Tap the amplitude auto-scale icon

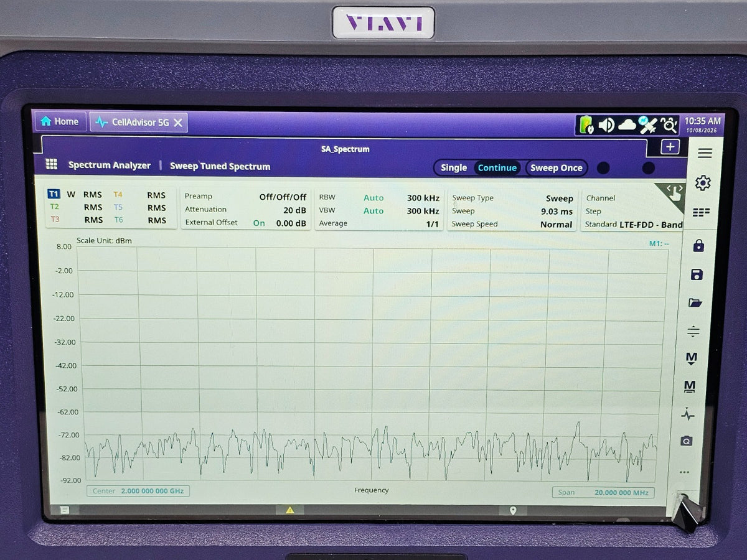(693, 331)
